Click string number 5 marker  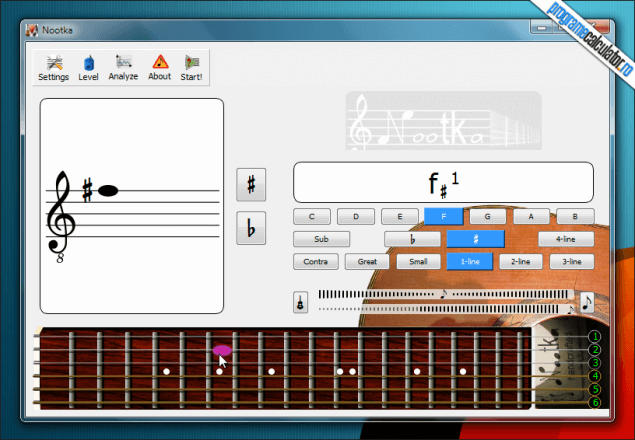pos(595,389)
